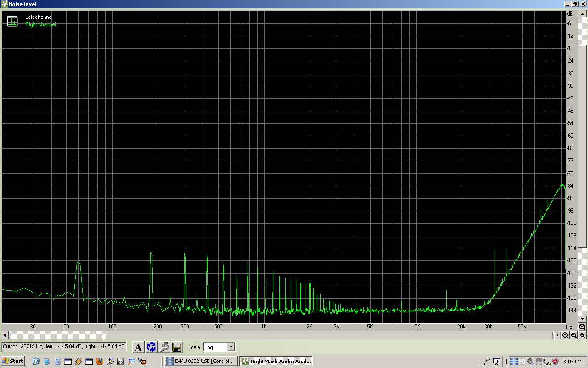Click the skull-face icon in quick launch
The image size is (588, 368).
click(x=121, y=361)
